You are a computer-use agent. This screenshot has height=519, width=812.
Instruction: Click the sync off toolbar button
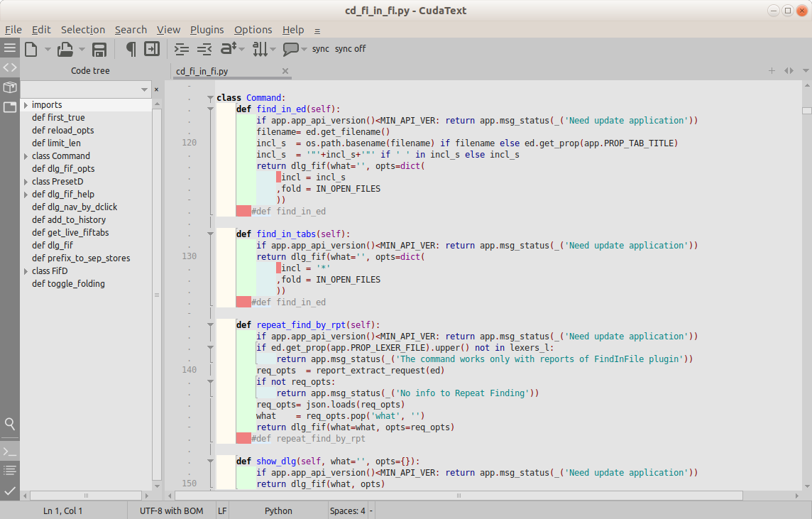(x=351, y=49)
